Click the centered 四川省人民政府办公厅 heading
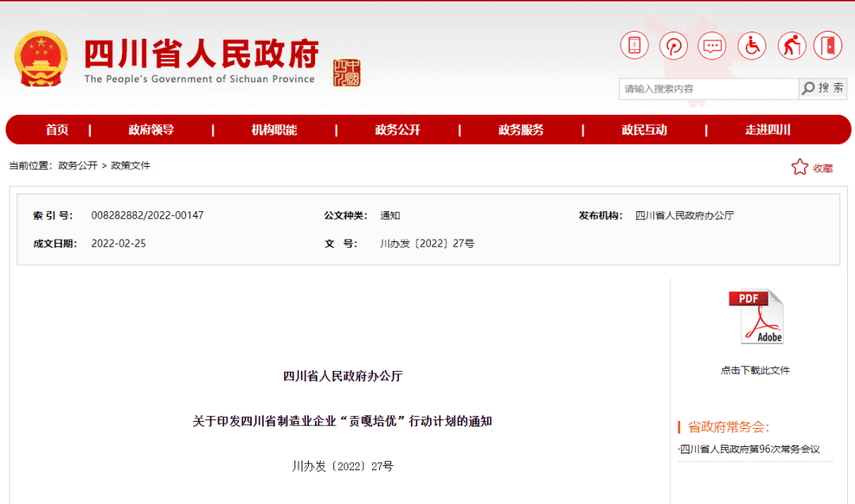Screen dimensions: 855x504 pyautogui.click(x=343, y=376)
